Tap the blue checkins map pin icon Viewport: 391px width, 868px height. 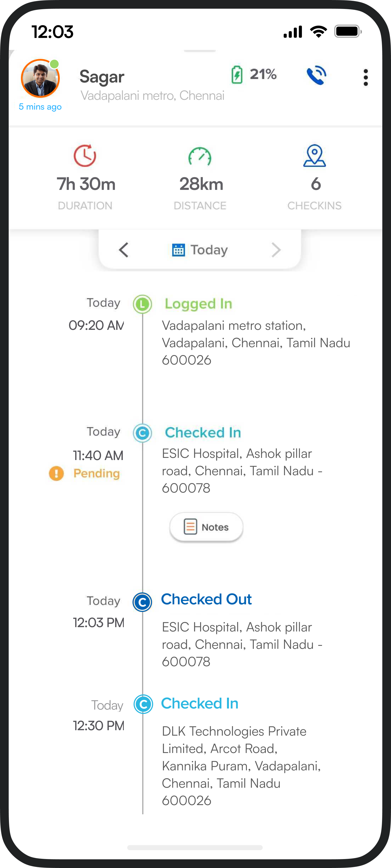tap(314, 156)
